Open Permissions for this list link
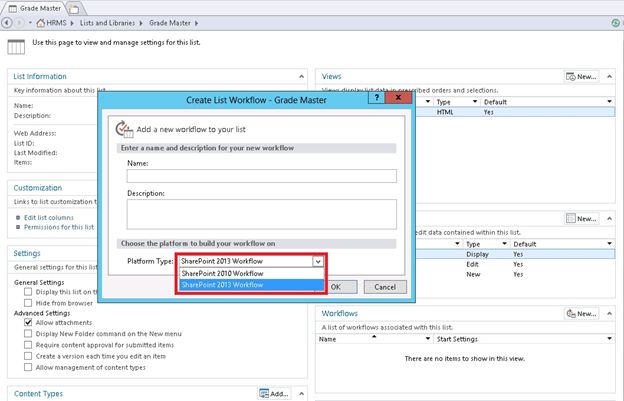The image size is (624, 401). (x=58, y=227)
